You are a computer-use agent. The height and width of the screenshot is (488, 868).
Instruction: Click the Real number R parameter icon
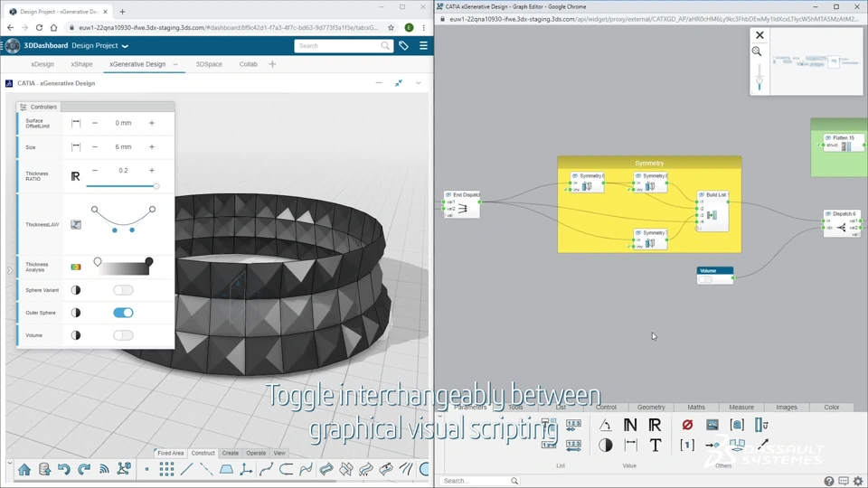655,425
